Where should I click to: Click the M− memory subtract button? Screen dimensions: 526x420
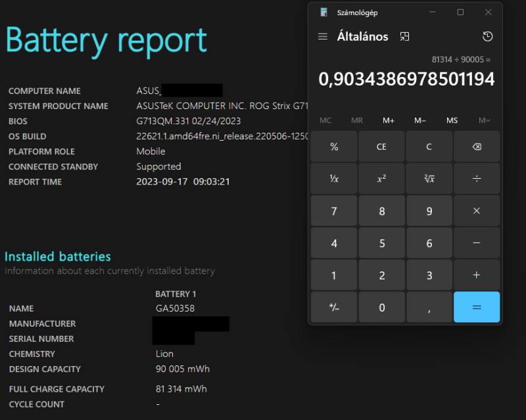tap(420, 120)
